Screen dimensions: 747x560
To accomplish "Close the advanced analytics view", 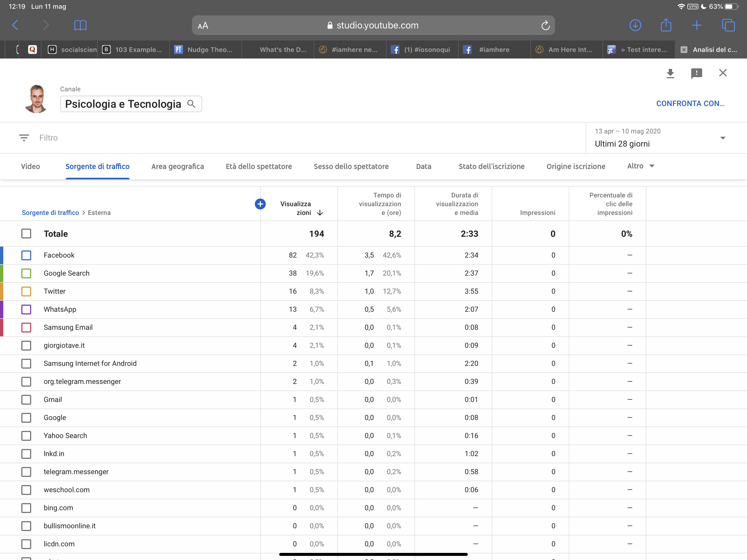I will [x=723, y=73].
